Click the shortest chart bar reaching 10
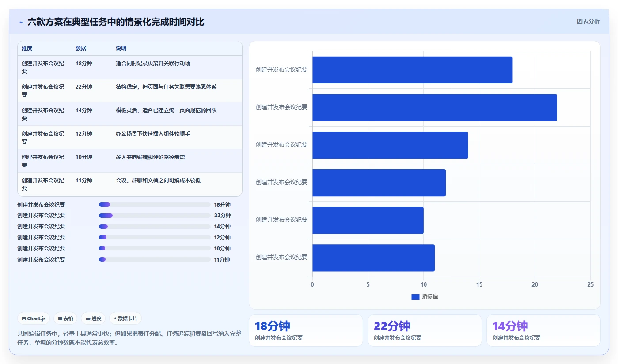 coord(368,220)
